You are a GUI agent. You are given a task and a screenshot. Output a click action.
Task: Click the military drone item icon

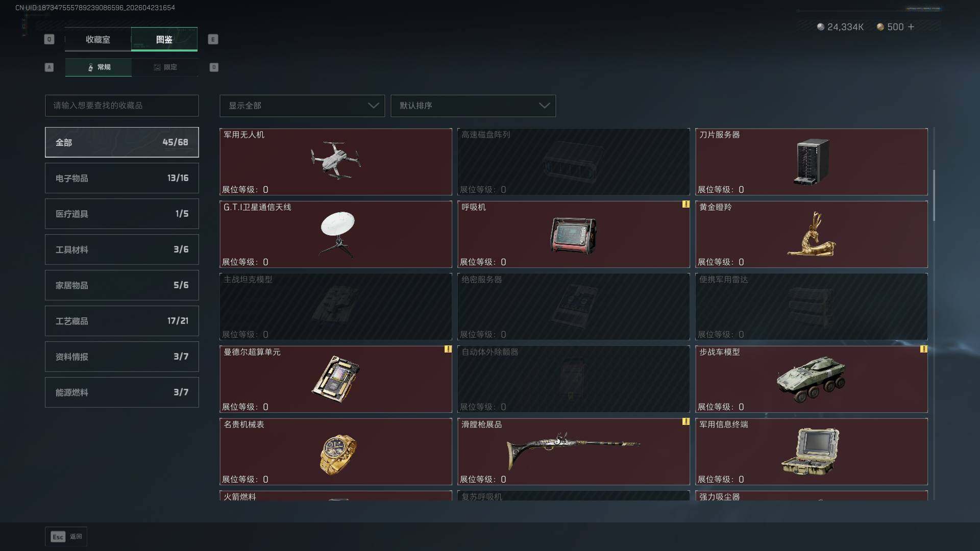coord(335,160)
